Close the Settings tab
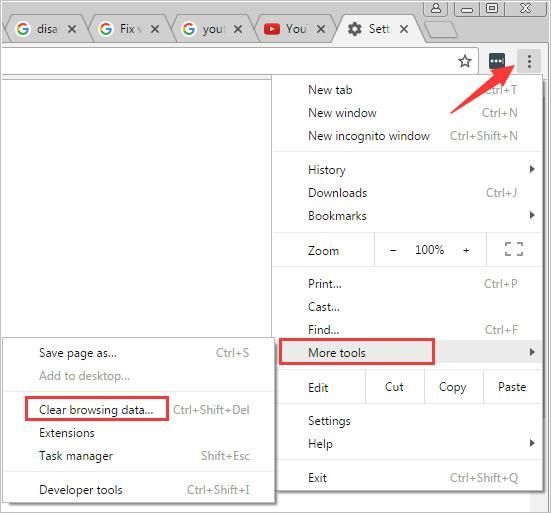Viewport: 551px width, 513px height. click(x=404, y=29)
